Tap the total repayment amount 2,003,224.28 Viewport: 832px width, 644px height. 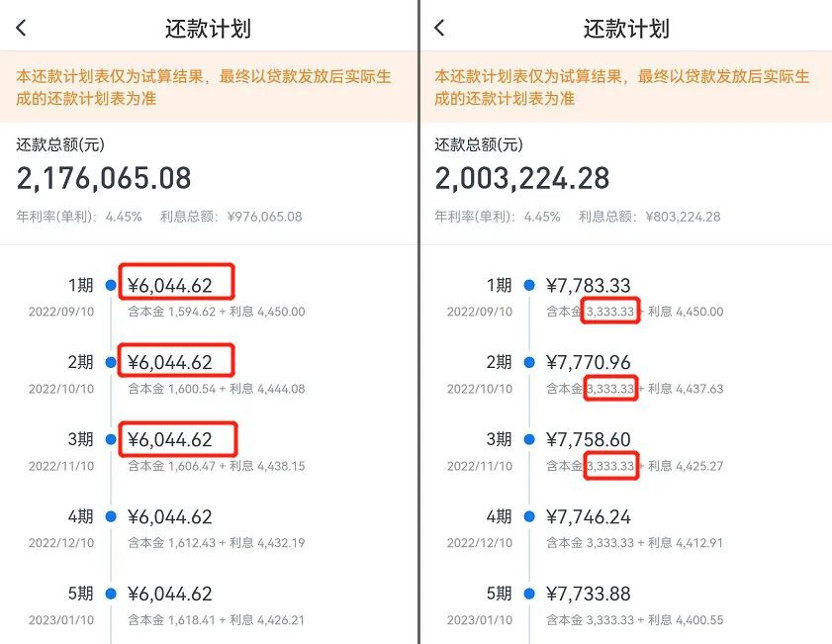(522, 178)
